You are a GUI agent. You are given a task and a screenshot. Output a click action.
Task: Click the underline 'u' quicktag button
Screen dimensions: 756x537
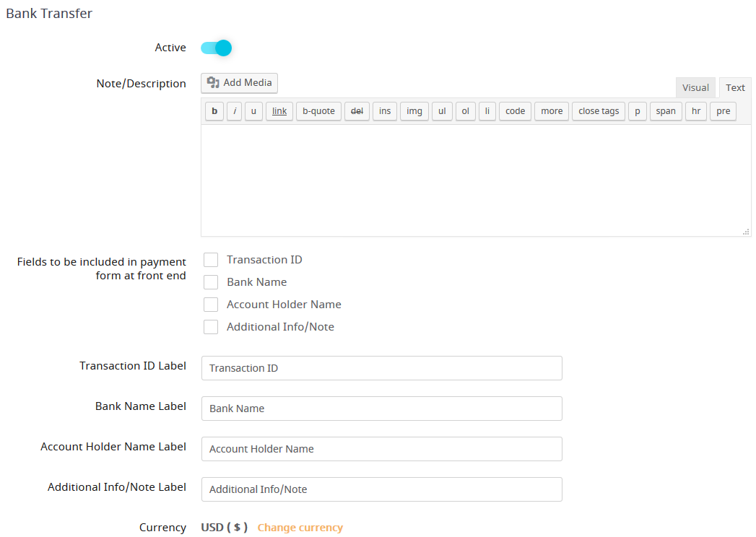tap(253, 111)
